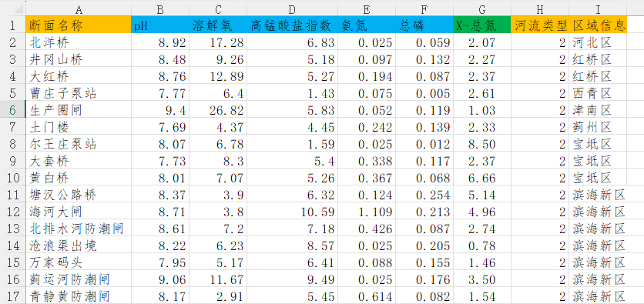Click the cell 蓟州区
The width and height of the screenshot is (644, 304).
click(598, 127)
